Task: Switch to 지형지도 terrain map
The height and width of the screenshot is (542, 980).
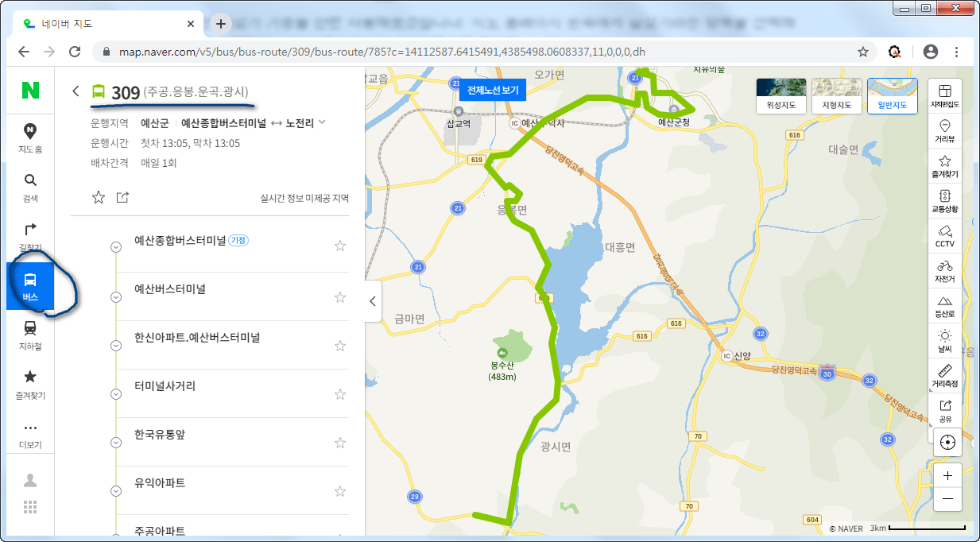Action: pos(837,96)
